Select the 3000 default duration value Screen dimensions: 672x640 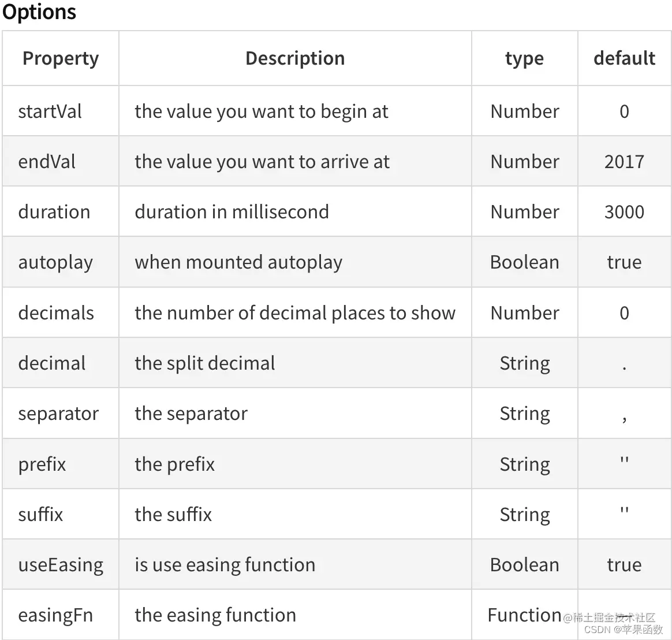pyautogui.click(x=625, y=212)
